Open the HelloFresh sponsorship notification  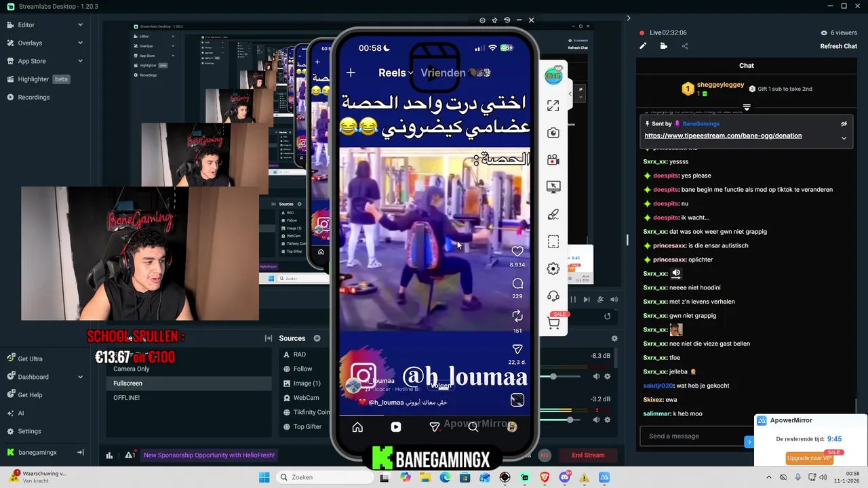209,455
